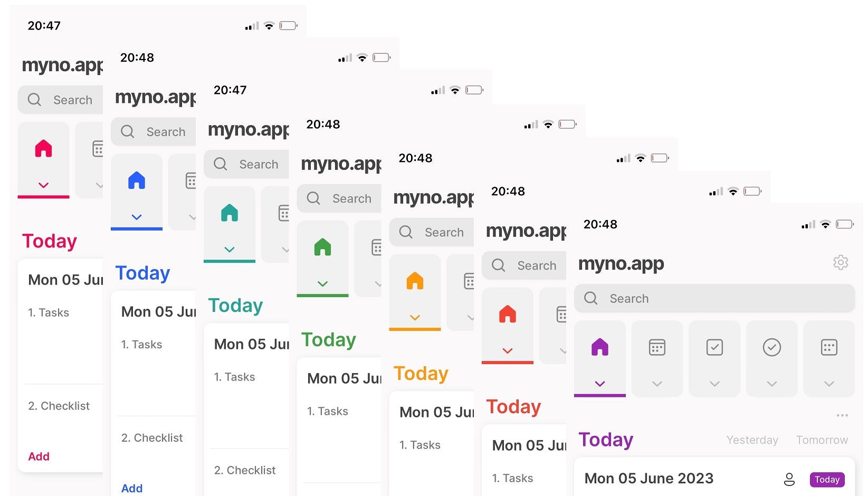This screenshot has height=496, width=868.
Task: Click the user profile icon beside Today badge
Action: [x=789, y=479]
